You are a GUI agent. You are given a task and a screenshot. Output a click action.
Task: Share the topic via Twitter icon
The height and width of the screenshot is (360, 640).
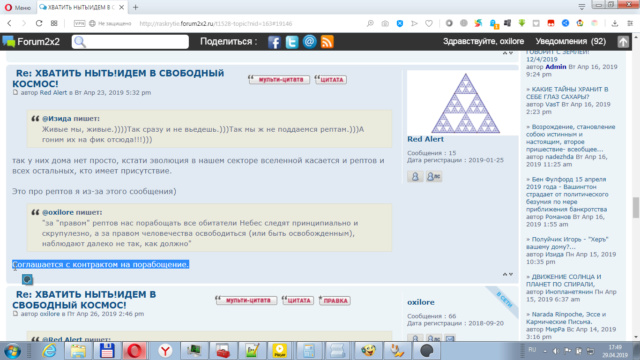point(292,42)
